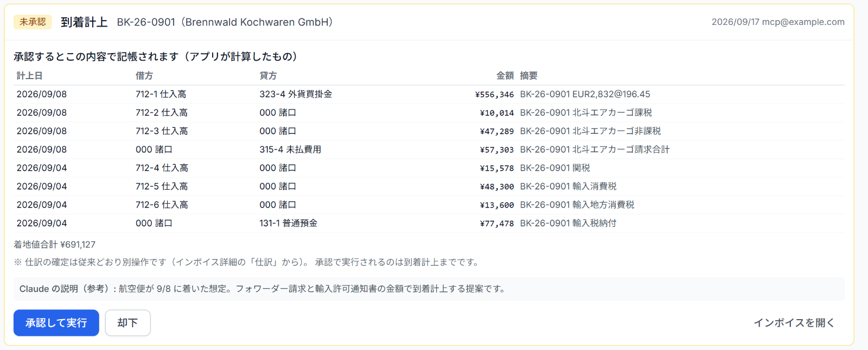Click 000 諸口 credit in the 712-4 row
The height and width of the screenshot is (350, 868).
[278, 168]
